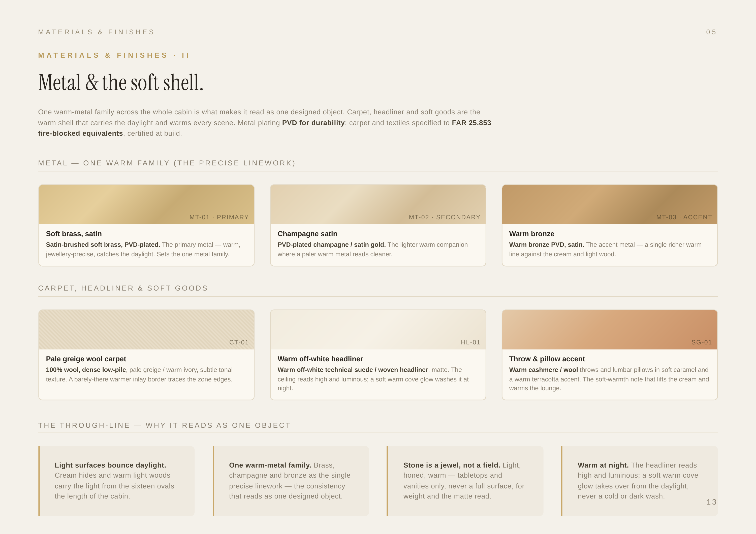Click 'FAR 25.853' bold text in intro
This screenshot has height=534, width=756.
[x=471, y=123]
